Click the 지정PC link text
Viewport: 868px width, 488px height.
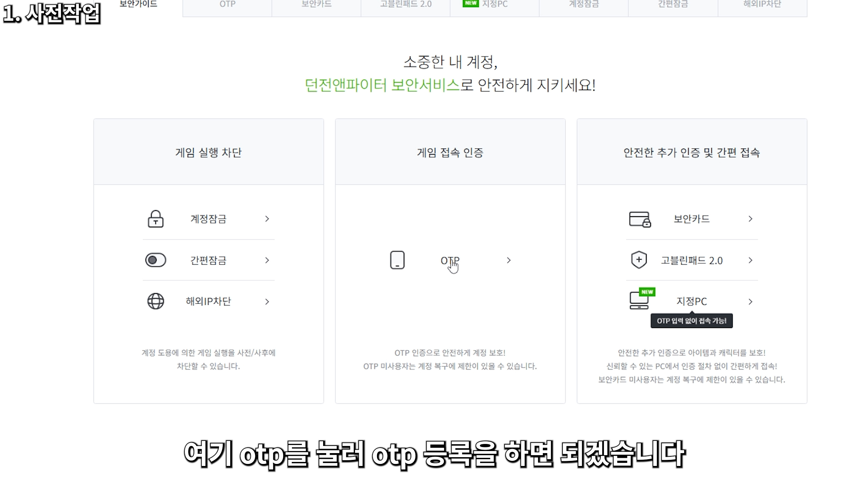pyautogui.click(x=691, y=301)
